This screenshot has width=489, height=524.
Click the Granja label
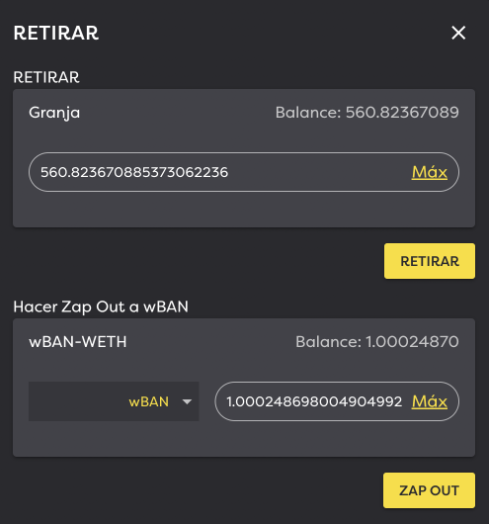point(54,113)
